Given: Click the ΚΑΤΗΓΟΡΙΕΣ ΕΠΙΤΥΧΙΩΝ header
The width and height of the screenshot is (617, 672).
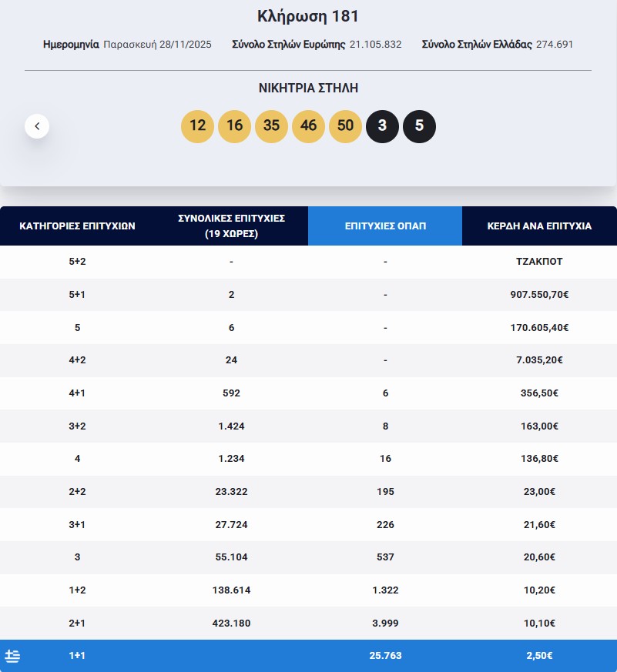Looking at the screenshot, I should click(x=77, y=226).
